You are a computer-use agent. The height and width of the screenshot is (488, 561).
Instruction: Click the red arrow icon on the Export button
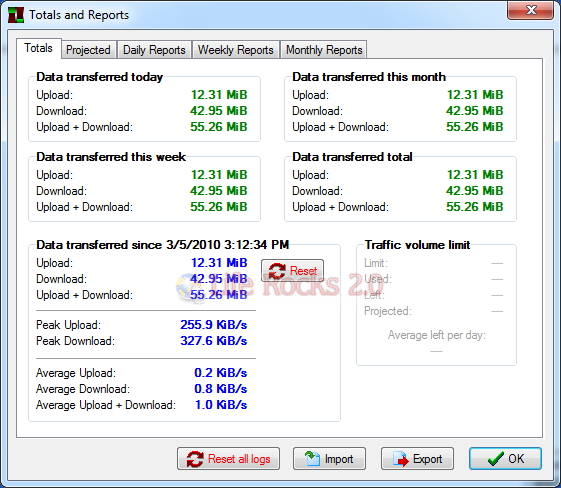point(401,459)
